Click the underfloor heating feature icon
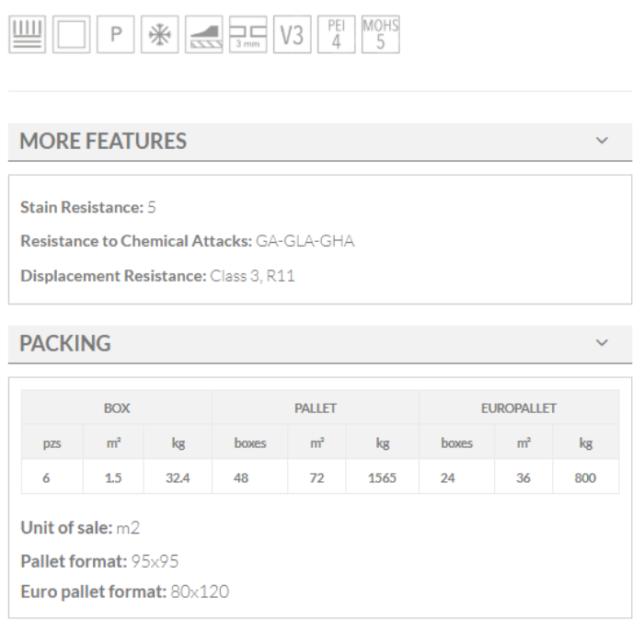Screen dimensions: 644x644 point(27,36)
